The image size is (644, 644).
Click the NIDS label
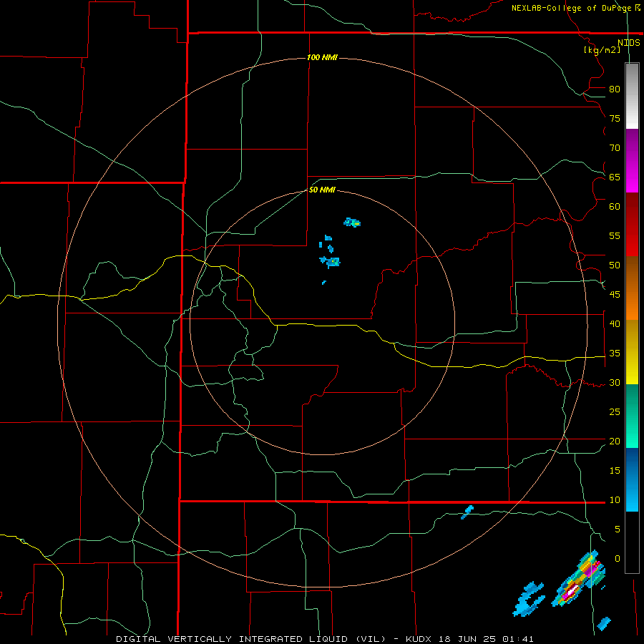point(628,43)
